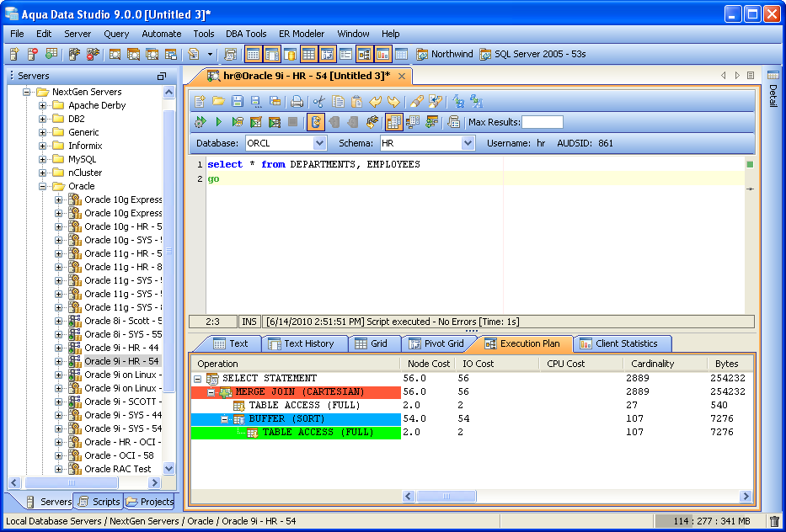Print the script with the printer icon
This screenshot has width=786, height=532.
(x=297, y=102)
